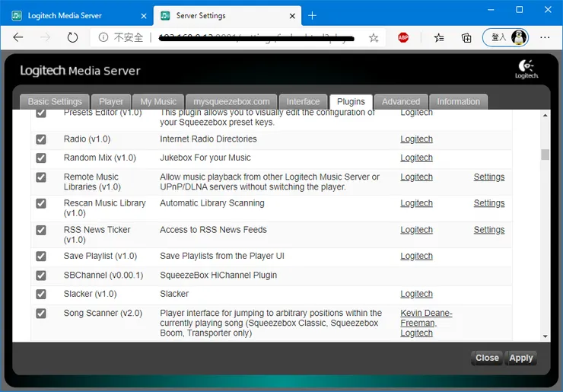Viewport: 563px width, 392px height.
Task: Open the Collections icon
Action: [x=466, y=38]
